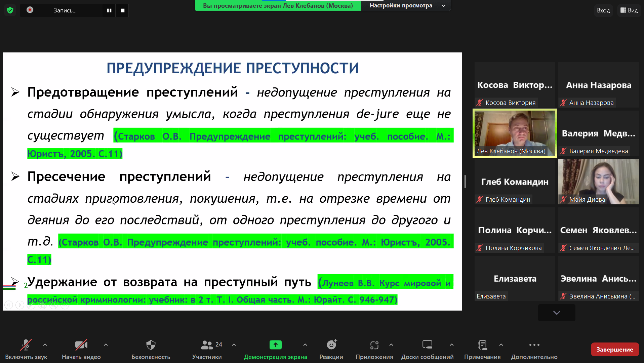Click the green encryption shield icon

pos(10,10)
